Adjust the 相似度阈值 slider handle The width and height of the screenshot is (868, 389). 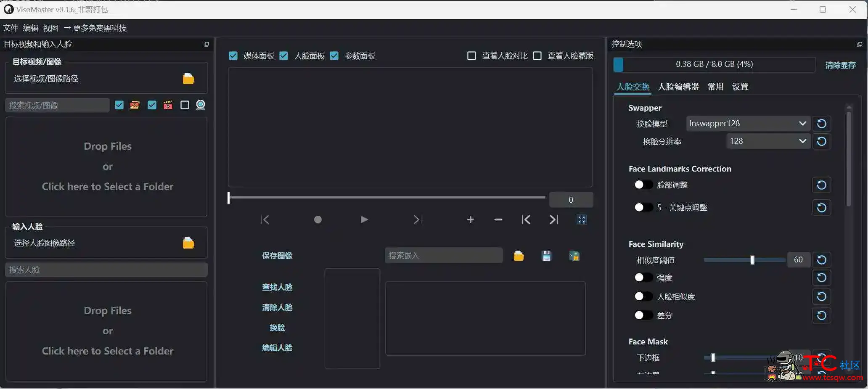(752, 260)
